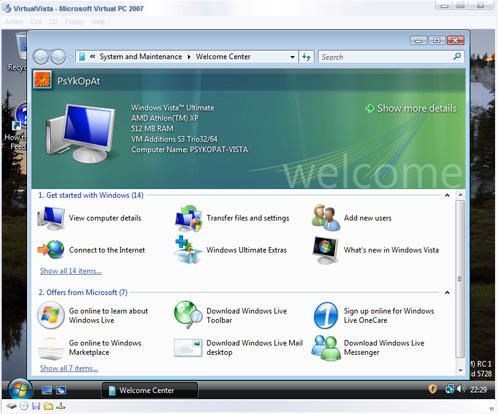Click the taskbar clock showing 22:29
Image resolution: width=498 pixels, height=414 pixels.
click(x=478, y=389)
